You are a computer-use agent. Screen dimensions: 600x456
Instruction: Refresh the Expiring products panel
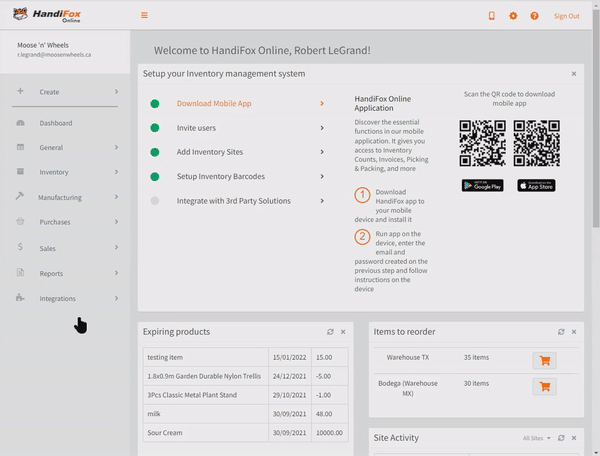(x=330, y=332)
